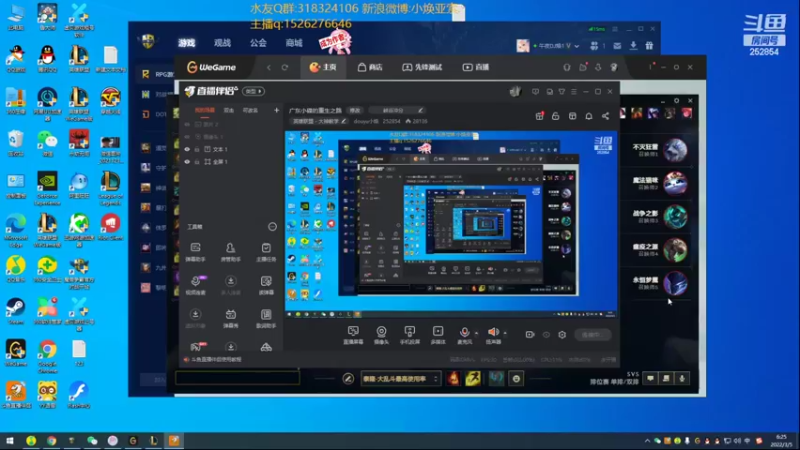Switch to the first scene tab highlighted red
Screen dimensions: 800x450
[205, 110]
